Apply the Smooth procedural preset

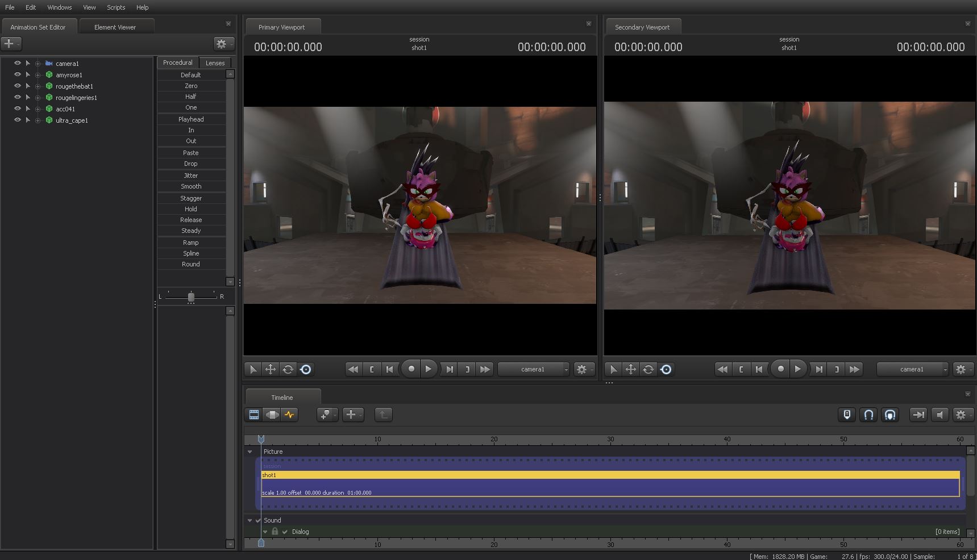[191, 186]
